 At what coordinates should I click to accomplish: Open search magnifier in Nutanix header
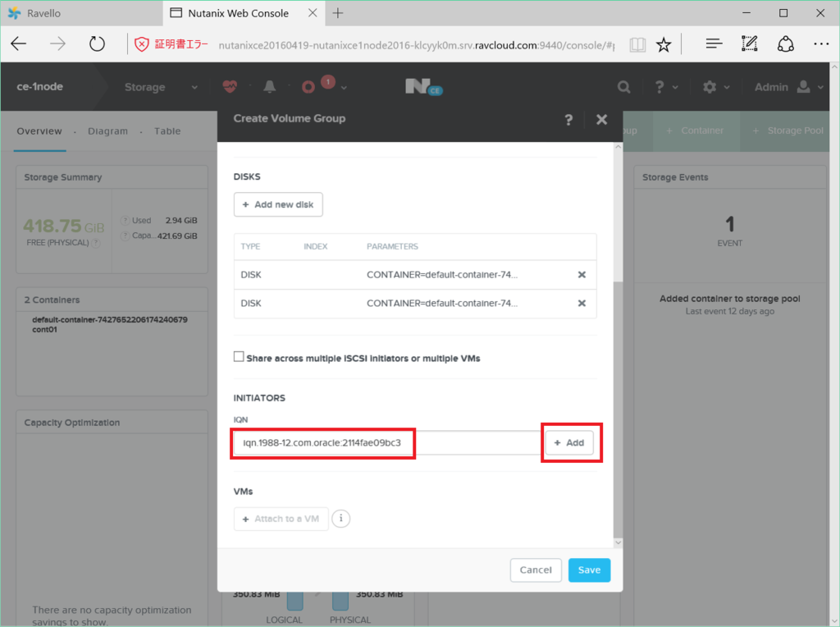[x=623, y=87]
